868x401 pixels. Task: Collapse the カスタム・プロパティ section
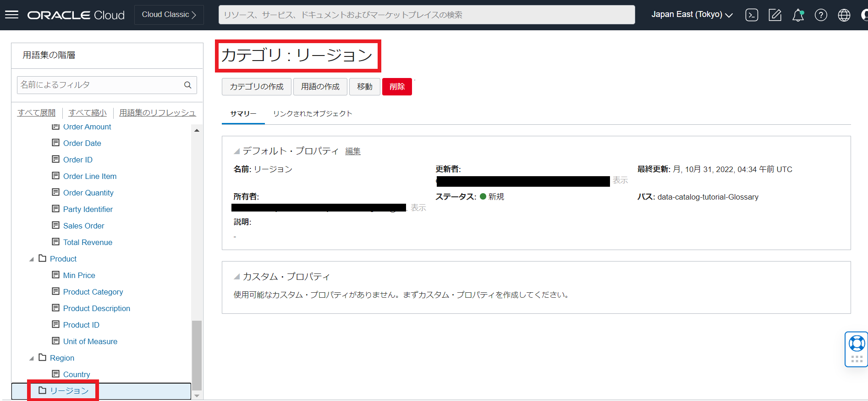tap(236, 277)
